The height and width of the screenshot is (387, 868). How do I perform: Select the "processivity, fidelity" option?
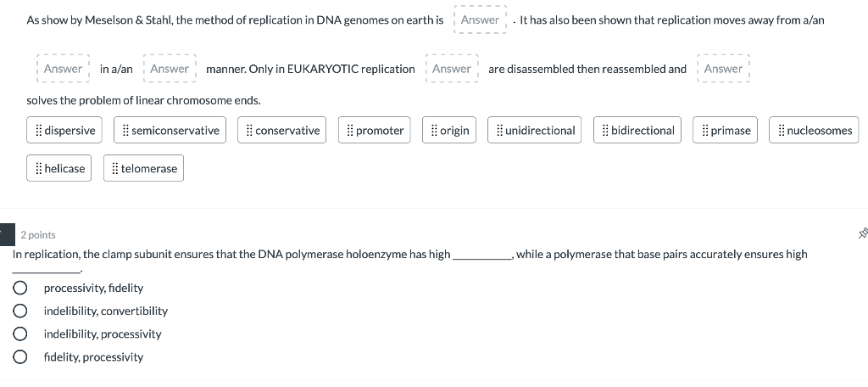point(19,289)
